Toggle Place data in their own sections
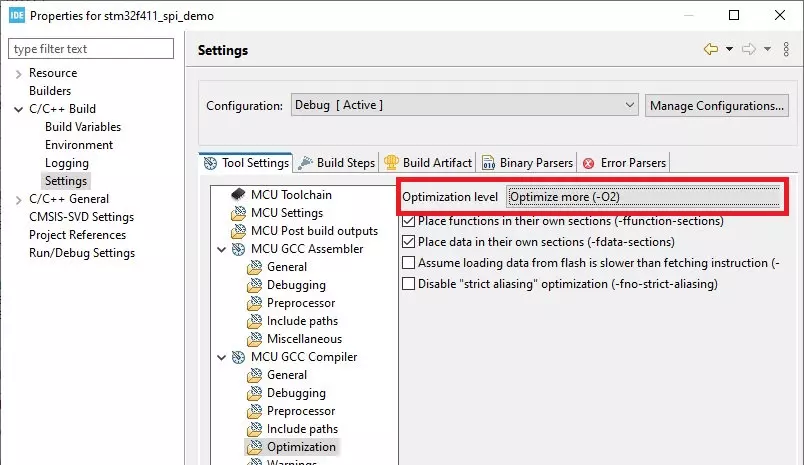Screen dimensions: 804x465 pos(408,242)
